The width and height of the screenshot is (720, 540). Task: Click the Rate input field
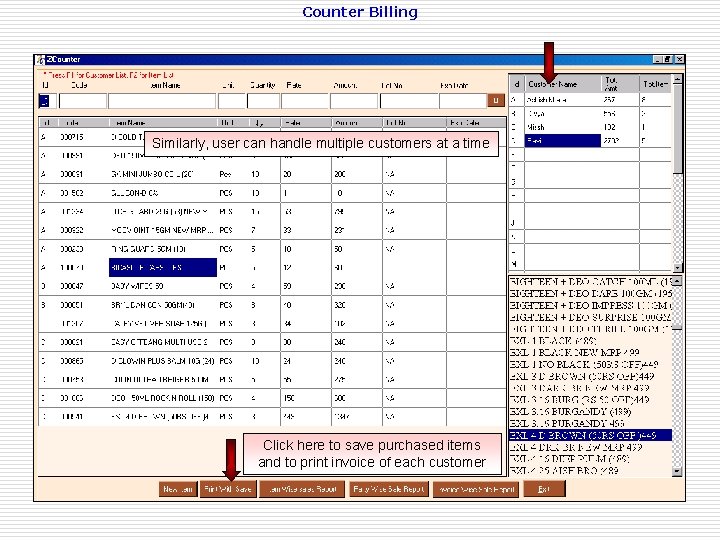(305, 101)
